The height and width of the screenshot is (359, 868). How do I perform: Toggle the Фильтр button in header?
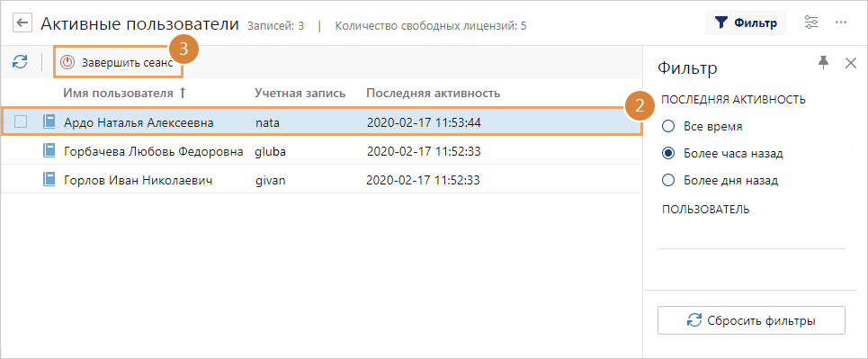click(745, 22)
